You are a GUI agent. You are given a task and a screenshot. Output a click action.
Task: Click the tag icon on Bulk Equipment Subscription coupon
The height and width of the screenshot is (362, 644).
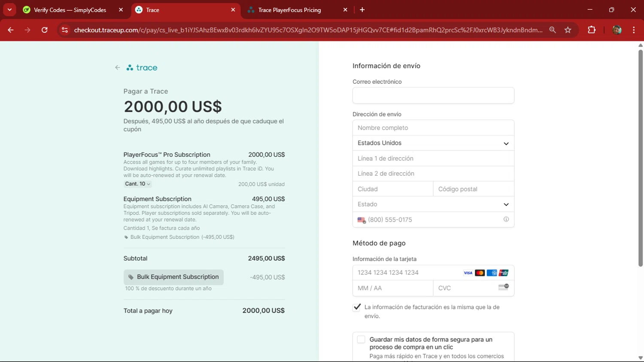[131, 277]
